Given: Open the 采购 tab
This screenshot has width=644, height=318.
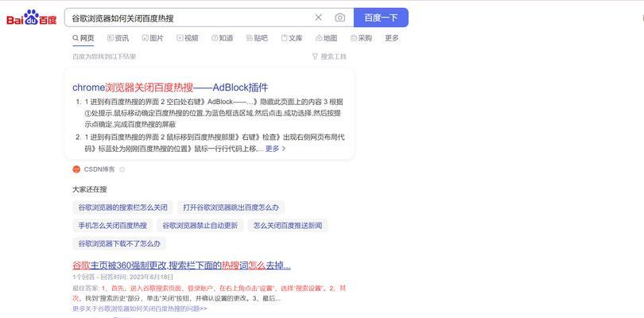Looking at the screenshot, I should 362,38.
